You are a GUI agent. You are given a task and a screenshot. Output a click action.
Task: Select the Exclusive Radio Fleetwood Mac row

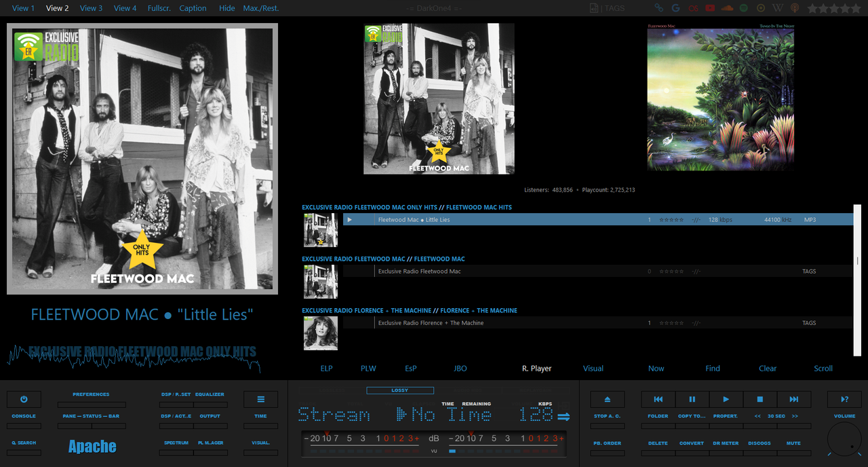click(x=597, y=272)
